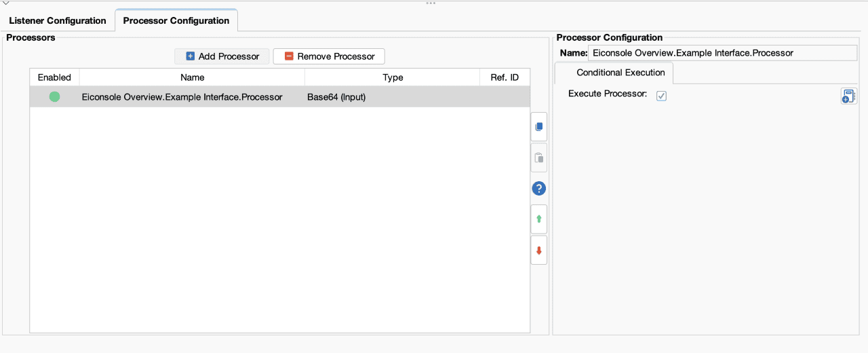Select the Processor Configuration tab
Screen dimensions: 868x353
[x=176, y=20]
